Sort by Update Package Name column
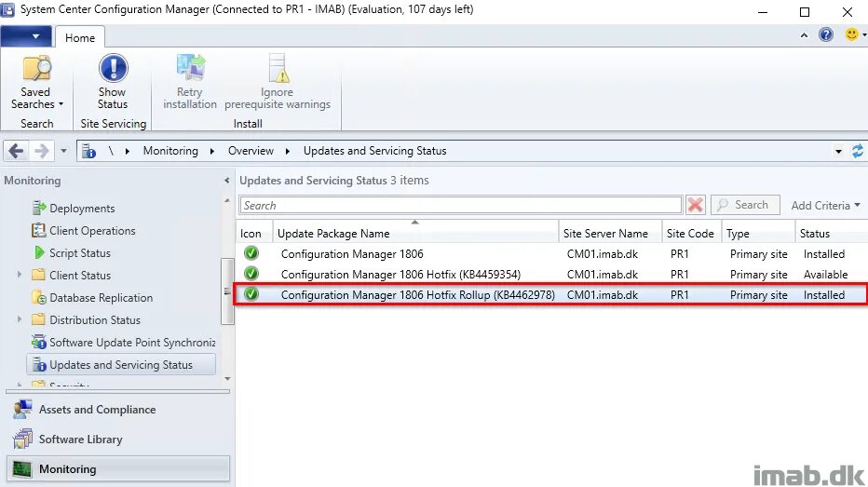868x487 pixels. tap(415, 234)
